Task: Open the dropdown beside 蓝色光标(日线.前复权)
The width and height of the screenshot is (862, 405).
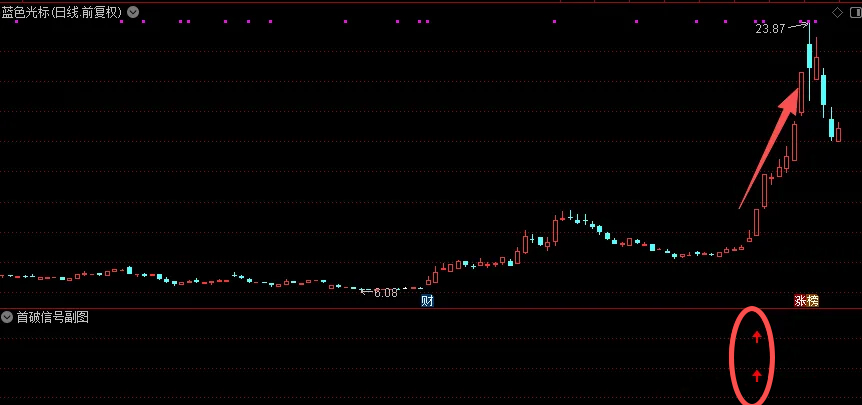Action: coord(132,12)
